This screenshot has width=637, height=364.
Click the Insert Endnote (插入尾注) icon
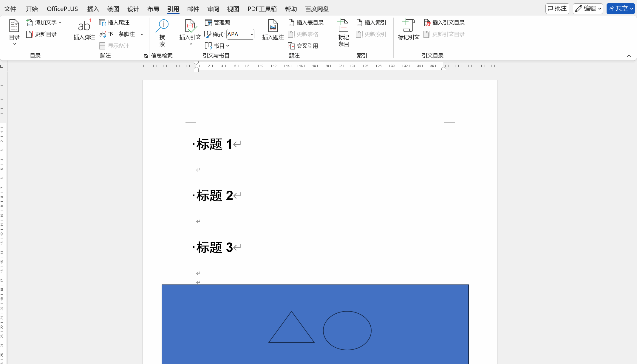click(103, 23)
